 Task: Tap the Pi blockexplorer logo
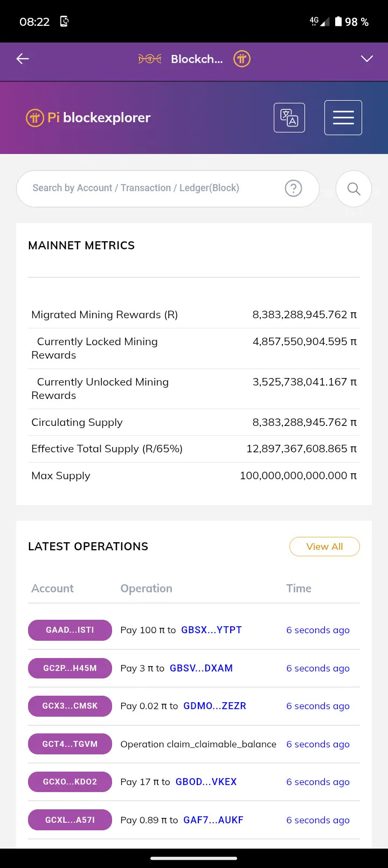click(x=88, y=117)
